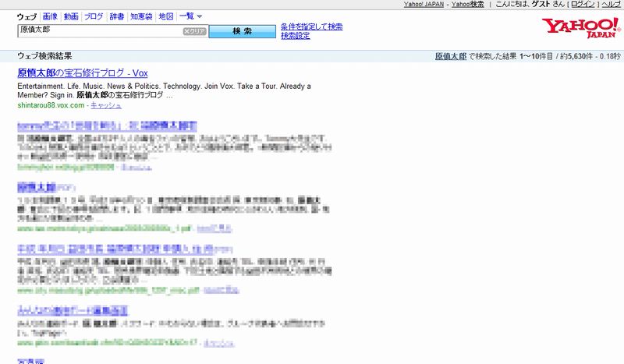Image resolution: width=624 pixels, height=364 pixels.
Task: Clear the search box with クリア button
Action: click(194, 31)
